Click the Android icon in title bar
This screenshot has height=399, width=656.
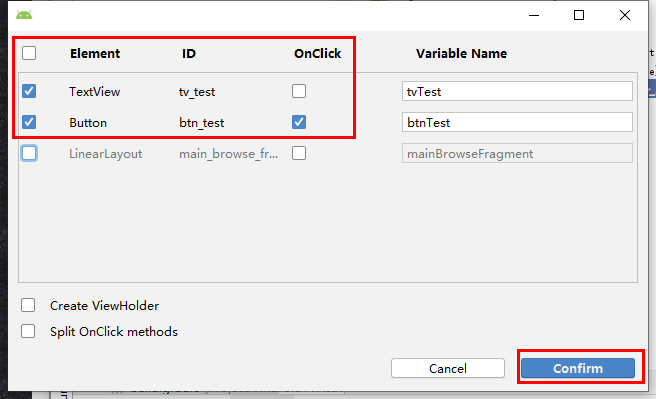[24, 15]
